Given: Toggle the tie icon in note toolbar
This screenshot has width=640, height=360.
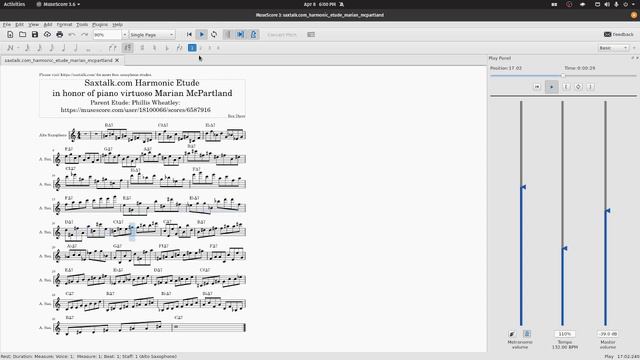Looking at the screenshot, I should click(x=113, y=48).
